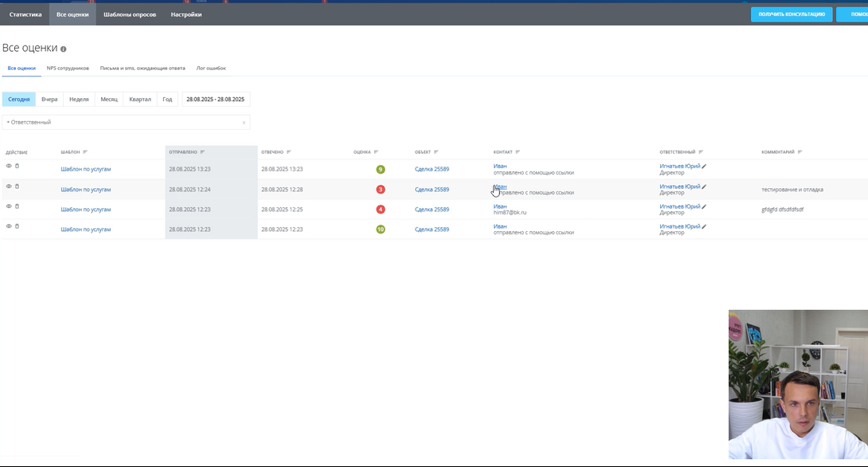Image resolution: width=868 pixels, height=467 pixels.
Task: Click comment text gfdgfd dfsdfdfsdf
Action: [x=783, y=210]
